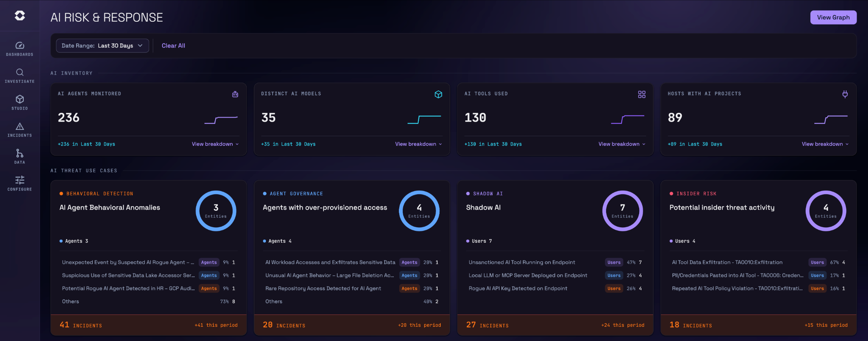Select Unusual AI Agent Behavior Large File Deletion row
Viewport: 868px width, 341px height.
352,275
